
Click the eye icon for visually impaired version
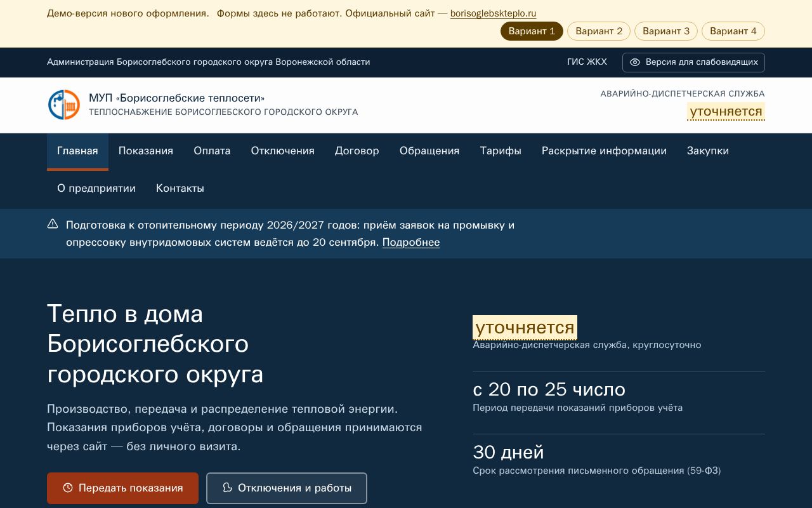click(x=634, y=62)
